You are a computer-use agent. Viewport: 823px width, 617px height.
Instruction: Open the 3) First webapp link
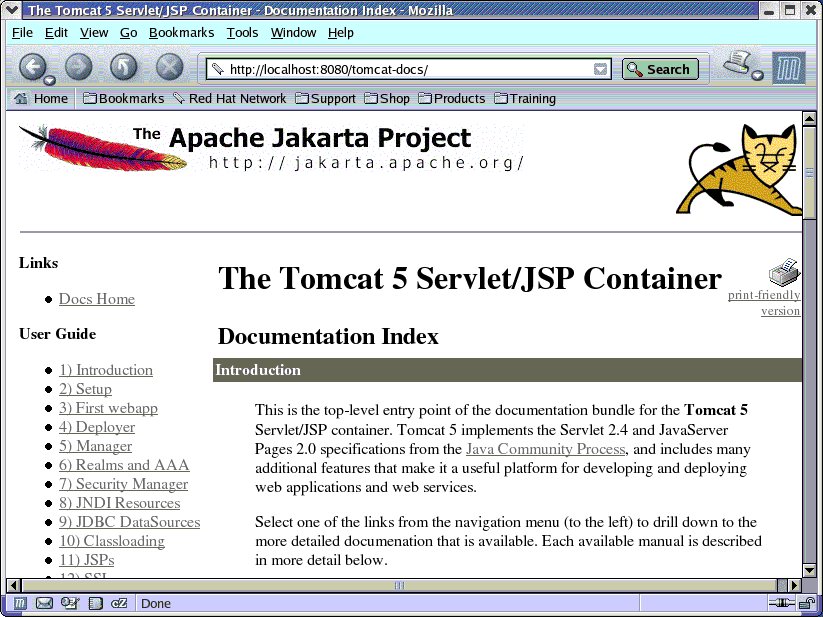pyautogui.click(x=108, y=408)
